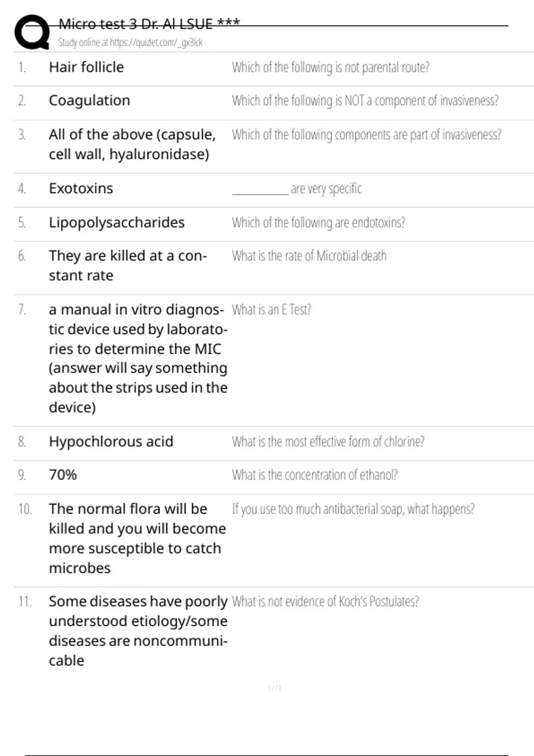
Task: Click the Quizlet Q logo
Action: tap(32, 32)
